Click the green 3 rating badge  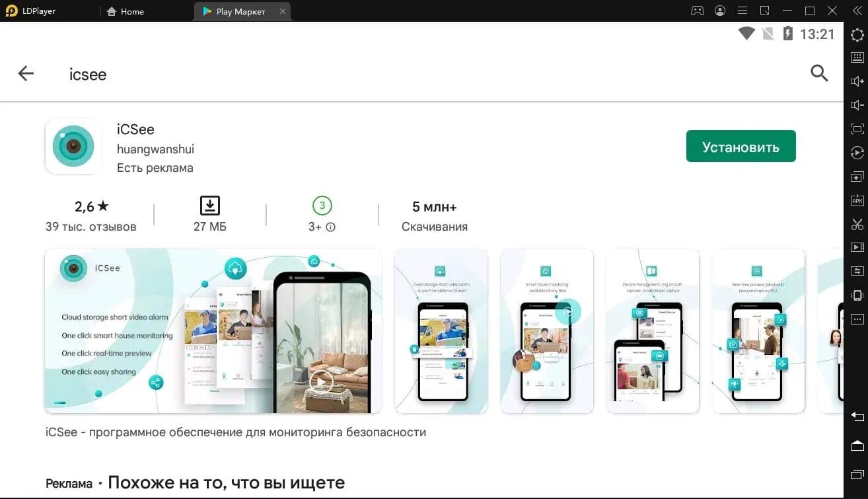pos(322,206)
